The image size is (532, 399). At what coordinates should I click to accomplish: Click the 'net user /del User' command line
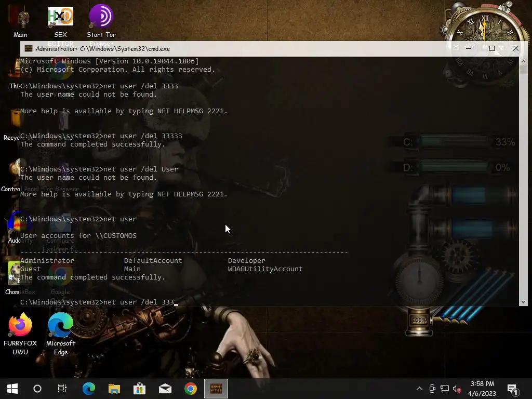pyautogui.click(x=99, y=169)
